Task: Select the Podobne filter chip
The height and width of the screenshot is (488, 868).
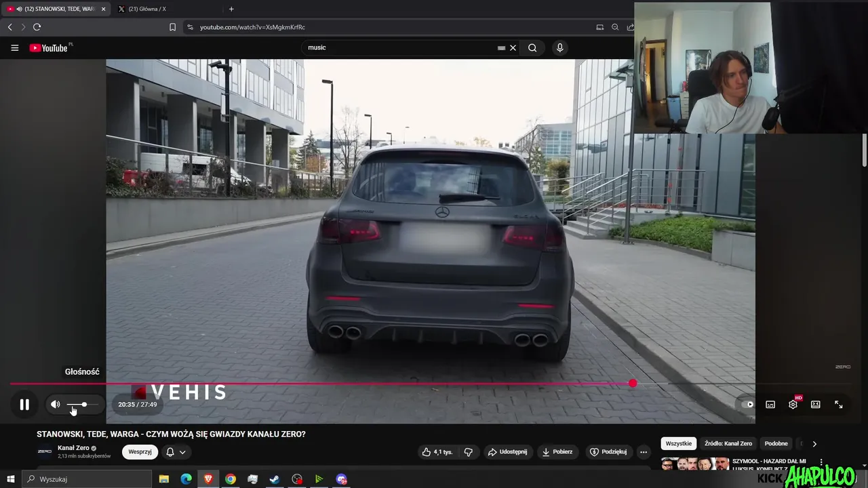Action: 776,443
